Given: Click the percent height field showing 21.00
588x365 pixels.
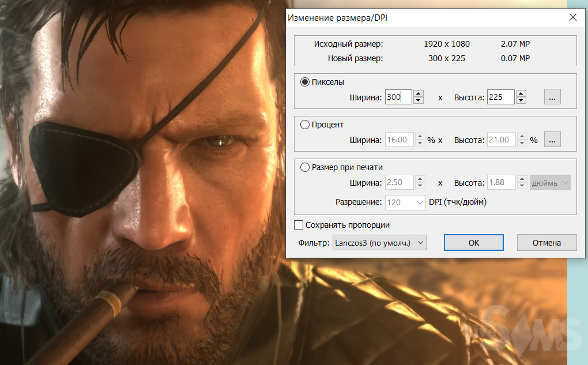Looking at the screenshot, I should click(x=502, y=140).
